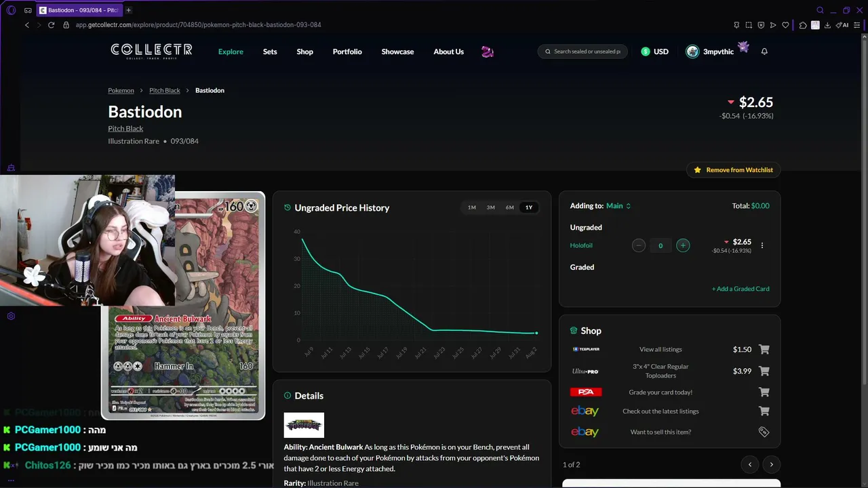The image size is (868, 488).
Task: Open the browser extensions icon
Action: [x=803, y=25]
